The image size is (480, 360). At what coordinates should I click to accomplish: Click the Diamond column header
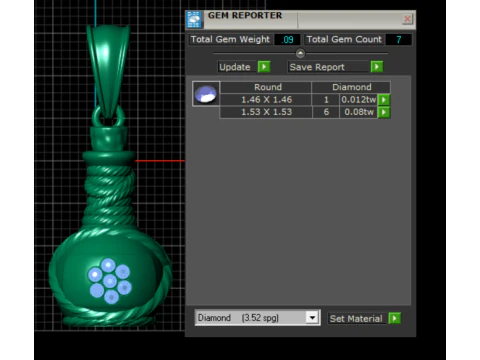[351, 87]
